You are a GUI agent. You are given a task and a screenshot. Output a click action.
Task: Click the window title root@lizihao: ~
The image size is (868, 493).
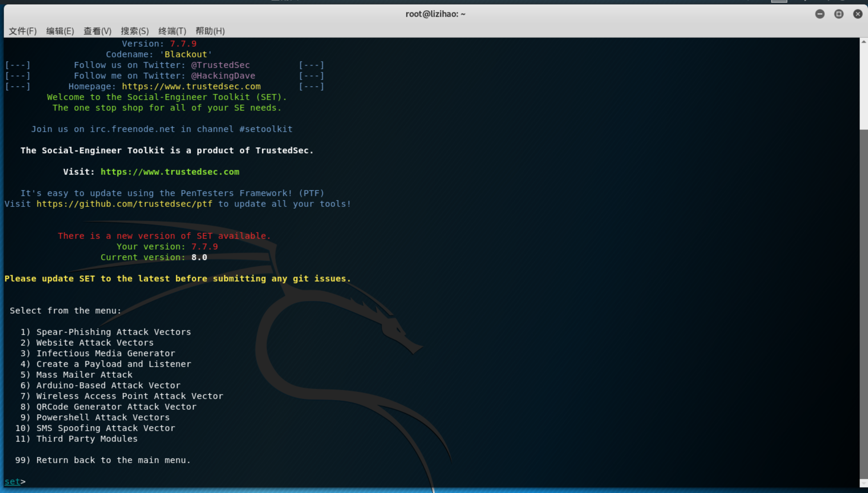435,14
